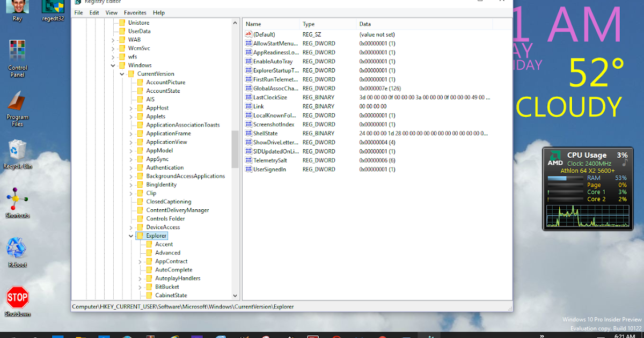Image resolution: width=644 pixels, height=338 pixels.
Task: Select the Authentication key
Action: (165, 167)
